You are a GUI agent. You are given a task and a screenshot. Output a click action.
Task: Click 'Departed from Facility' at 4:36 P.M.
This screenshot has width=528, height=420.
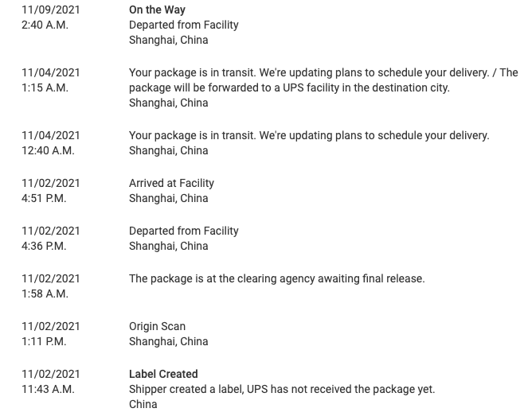pyautogui.click(x=183, y=231)
